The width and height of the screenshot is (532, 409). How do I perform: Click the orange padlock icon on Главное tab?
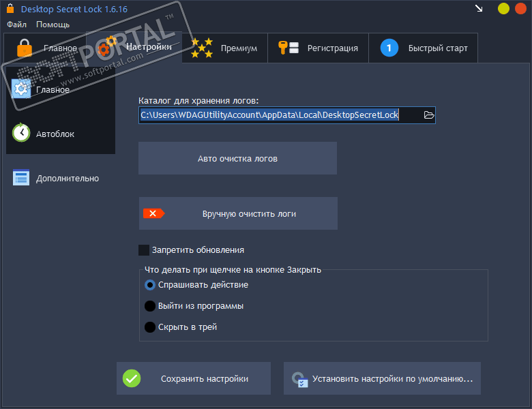25,48
